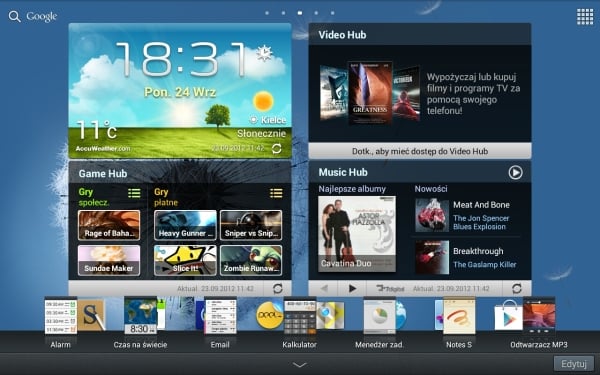
Task: Tap the GREATNESS movie poster
Action: coord(370,93)
